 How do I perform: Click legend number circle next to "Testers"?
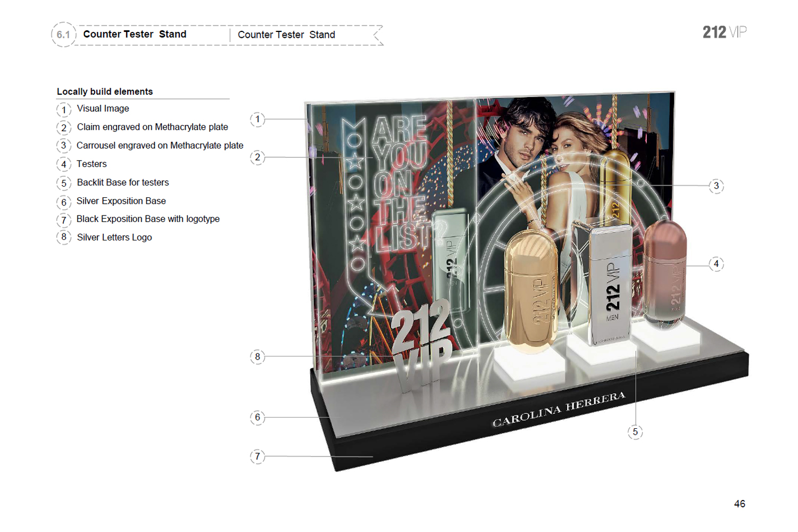[64, 164]
